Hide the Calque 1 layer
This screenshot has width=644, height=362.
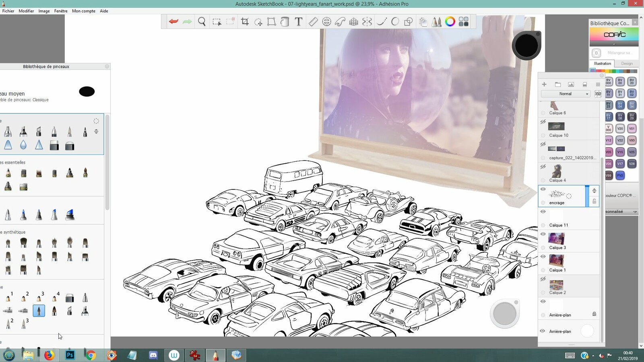pyautogui.click(x=543, y=257)
